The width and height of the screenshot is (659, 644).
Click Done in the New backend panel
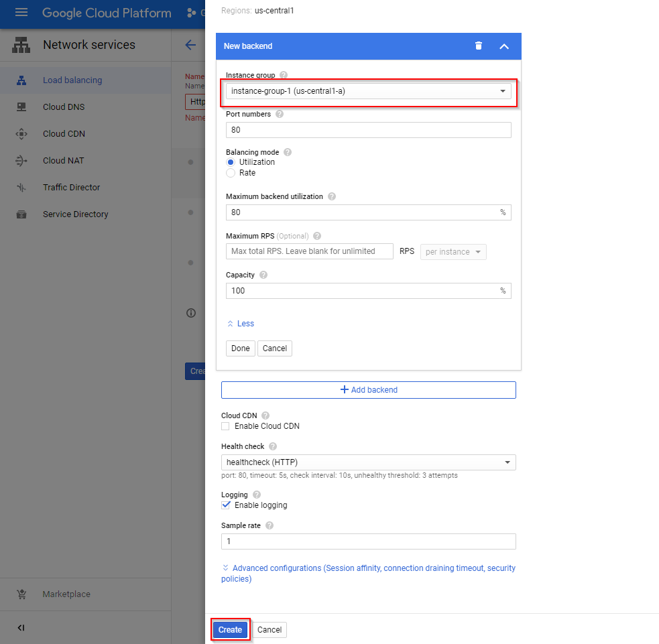241,348
